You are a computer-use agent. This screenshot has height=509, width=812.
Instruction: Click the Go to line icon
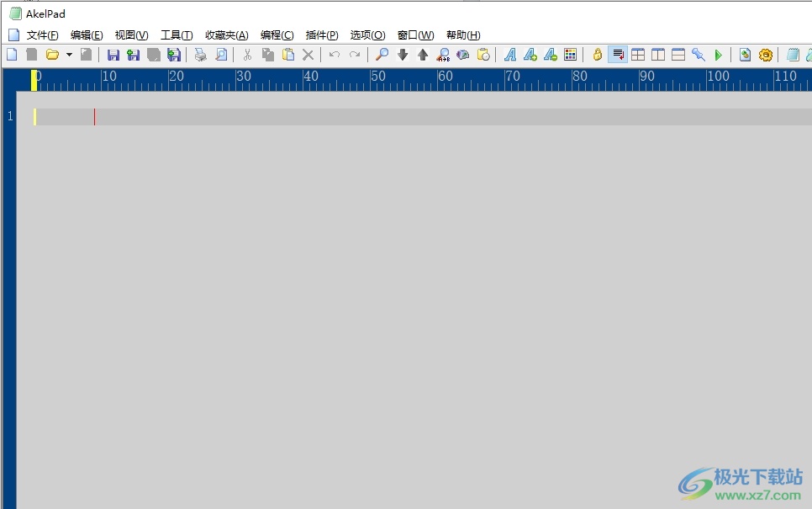[x=463, y=55]
